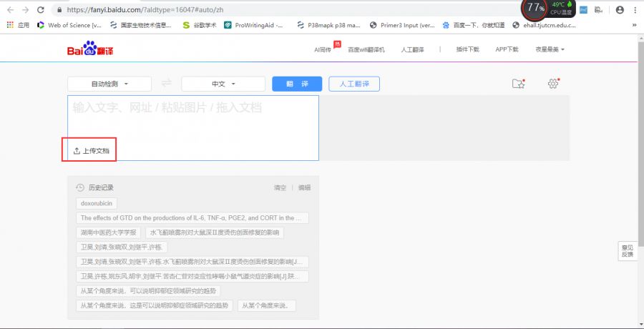Select history item 卫昊...水飞蓟喷雾剂 citation

(x=192, y=262)
